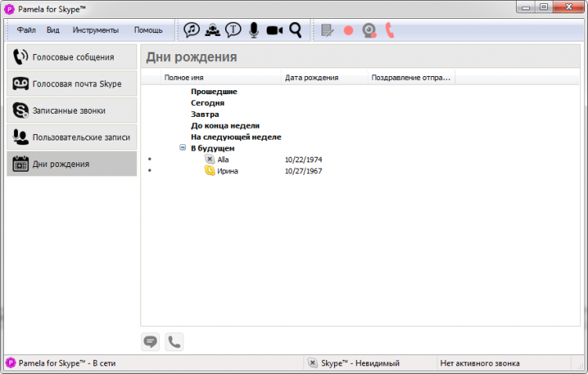588x374 pixels.
Task: Click the notes pencil toolbar icon
Action: 328,31
